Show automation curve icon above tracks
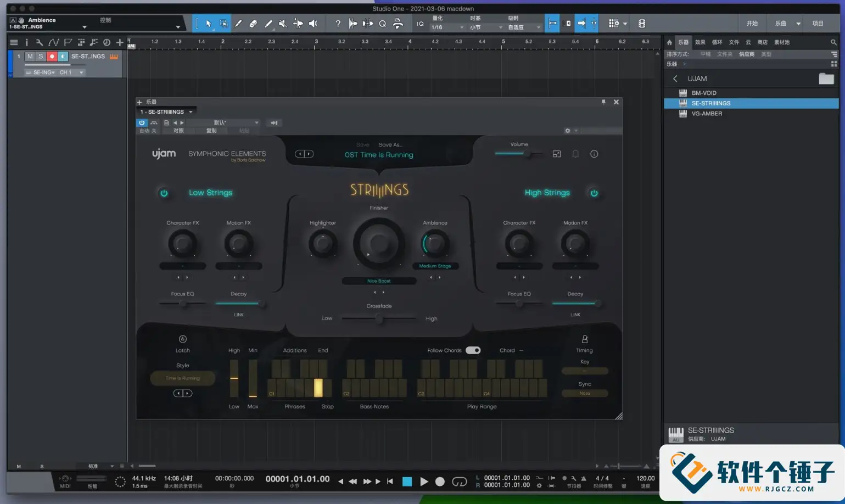The height and width of the screenshot is (504, 845). [x=53, y=42]
